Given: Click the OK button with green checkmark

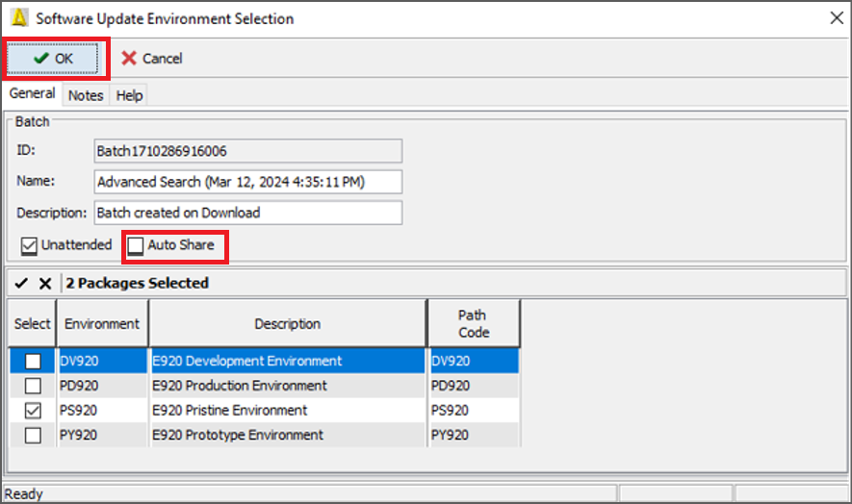Looking at the screenshot, I should (53, 58).
